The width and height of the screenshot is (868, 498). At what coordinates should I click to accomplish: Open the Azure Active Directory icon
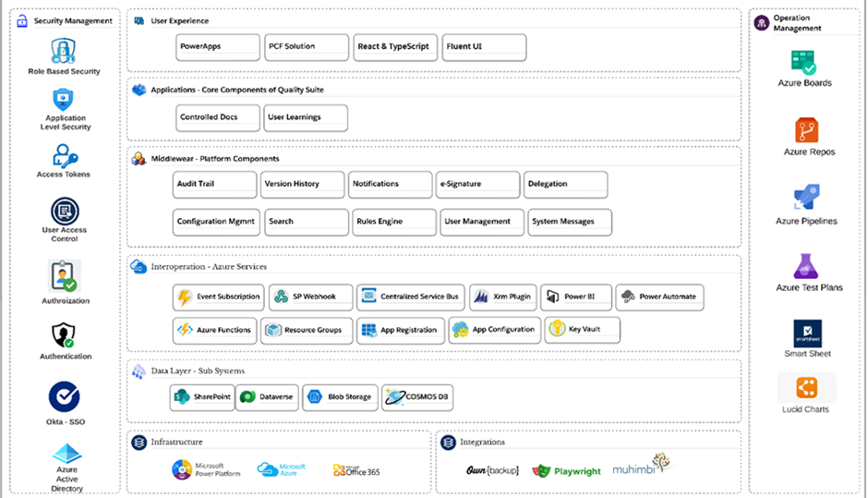coord(67,454)
